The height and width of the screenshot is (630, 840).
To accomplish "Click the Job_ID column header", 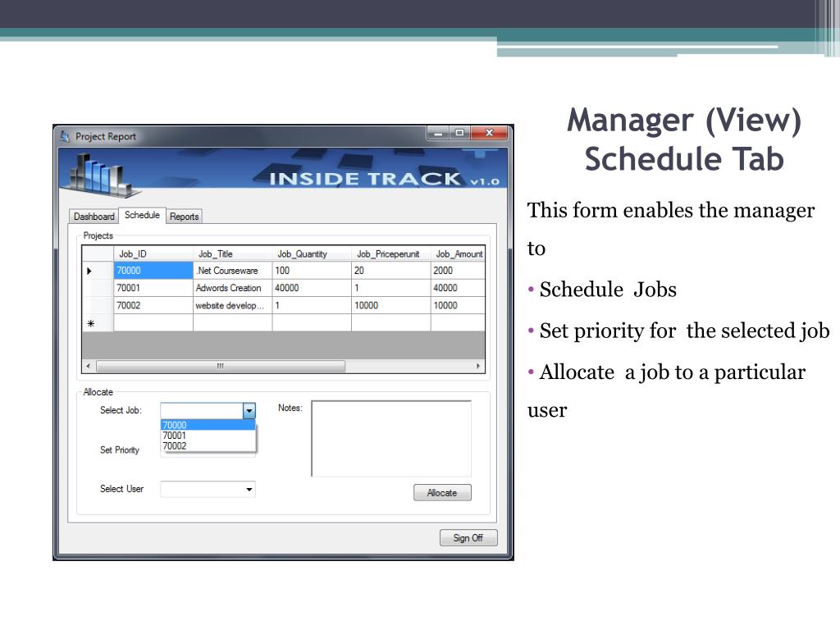I will [x=153, y=254].
